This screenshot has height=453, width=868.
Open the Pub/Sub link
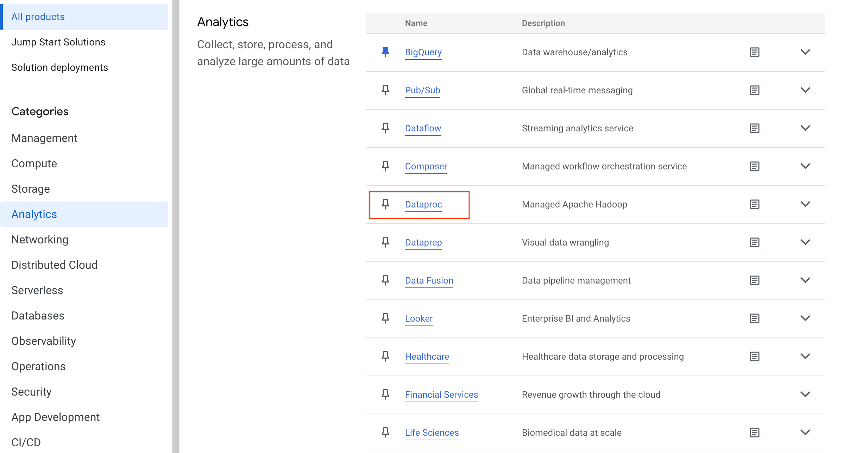[x=422, y=90]
